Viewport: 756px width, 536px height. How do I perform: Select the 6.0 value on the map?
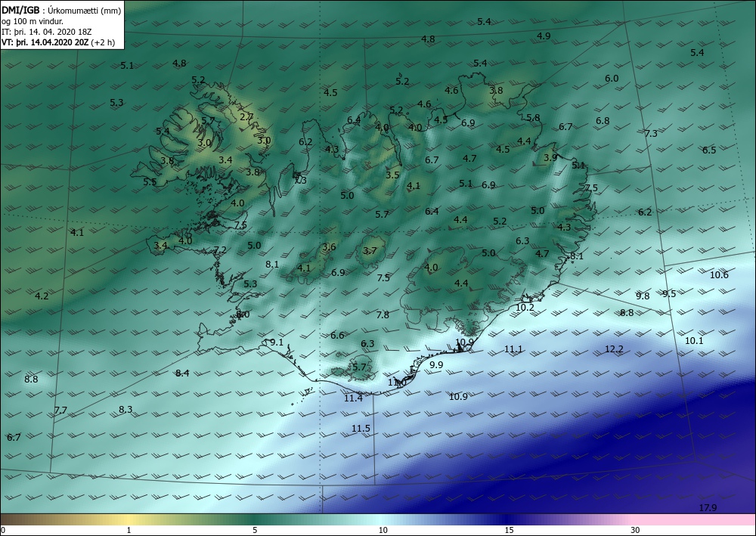tap(612, 79)
